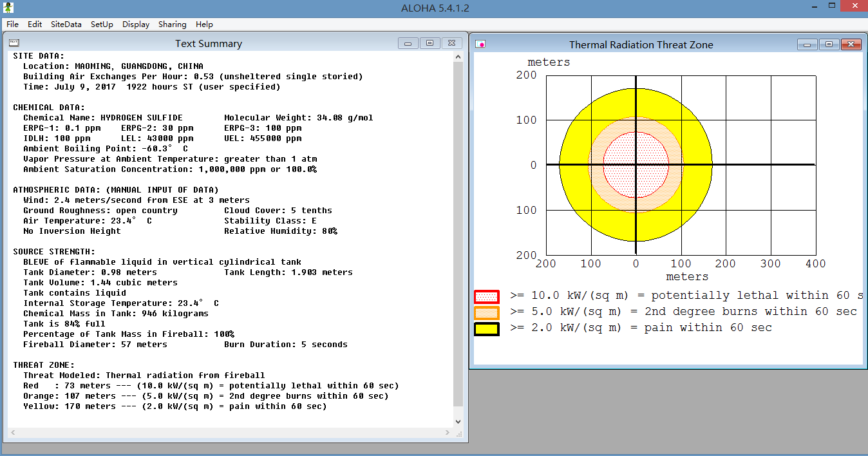Click the ERPG-2: 30 ppm value
The width and height of the screenshot is (868, 456).
(x=157, y=128)
